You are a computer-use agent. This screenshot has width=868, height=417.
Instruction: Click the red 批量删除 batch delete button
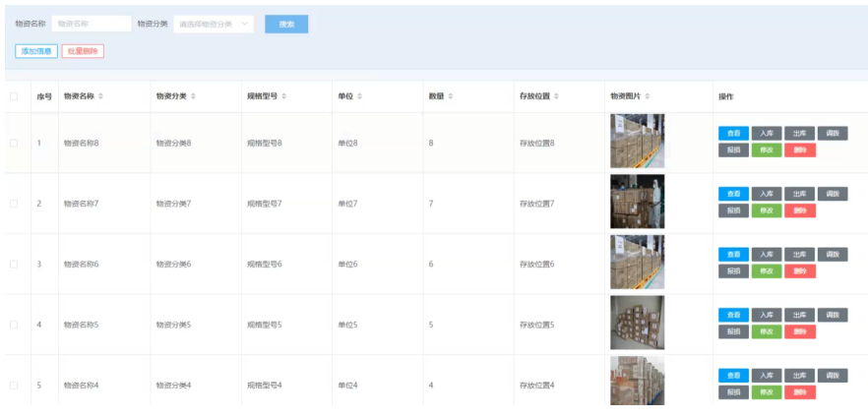tap(83, 51)
